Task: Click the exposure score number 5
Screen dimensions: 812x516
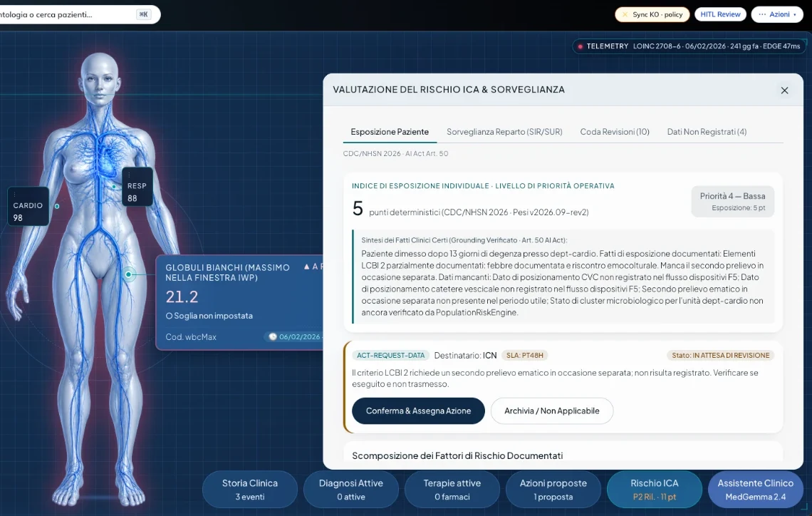Action: 358,208
